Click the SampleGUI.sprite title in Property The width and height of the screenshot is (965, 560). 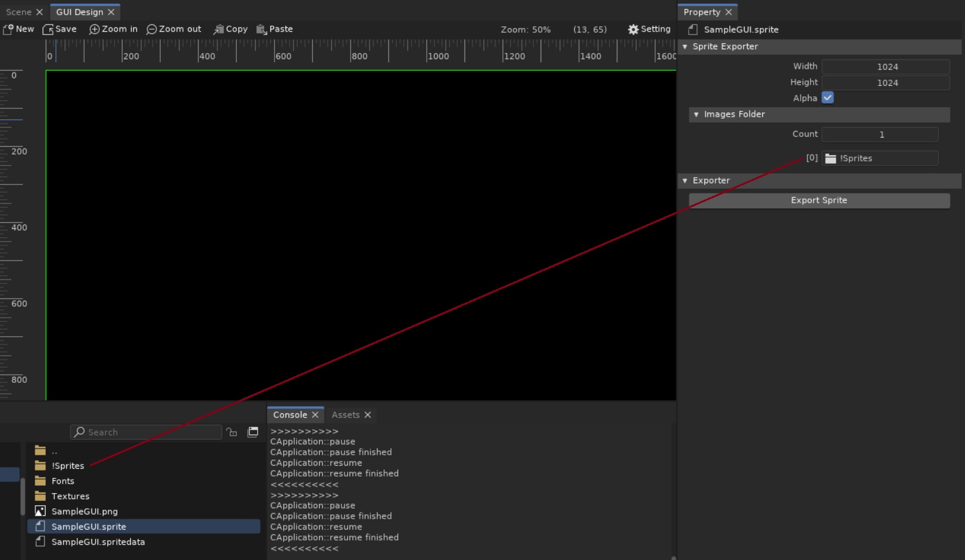point(741,29)
